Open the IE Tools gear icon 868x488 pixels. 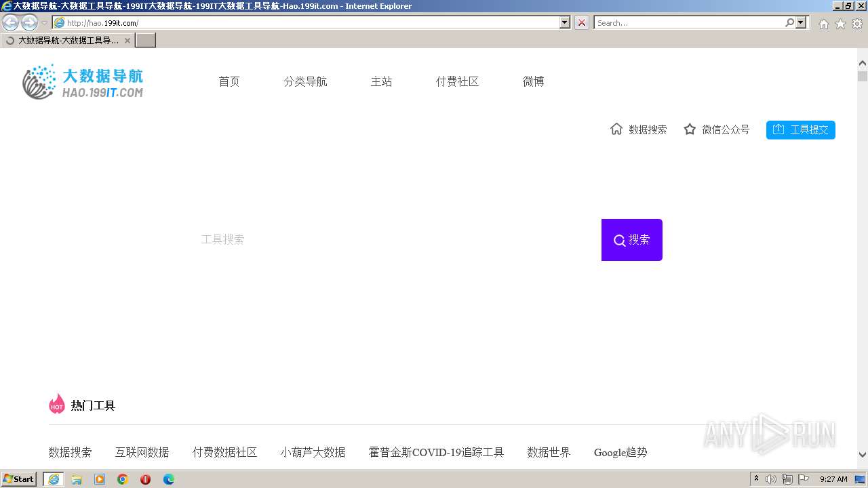(x=857, y=24)
